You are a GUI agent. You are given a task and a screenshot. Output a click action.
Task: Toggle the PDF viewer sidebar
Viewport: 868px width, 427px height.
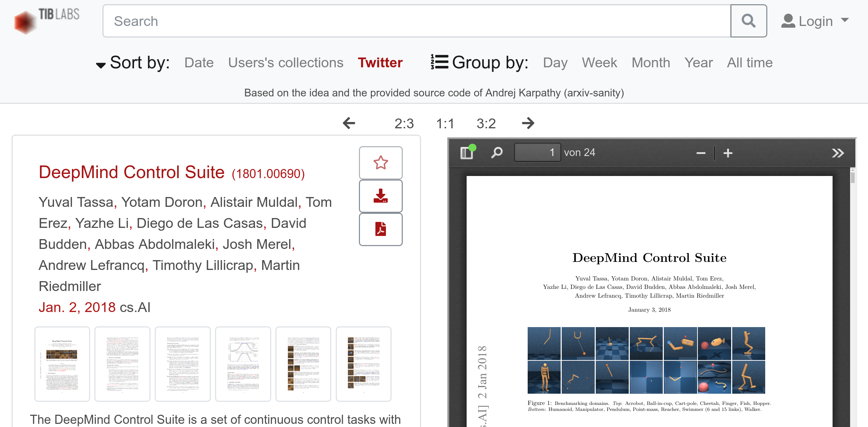tap(467, 153)
